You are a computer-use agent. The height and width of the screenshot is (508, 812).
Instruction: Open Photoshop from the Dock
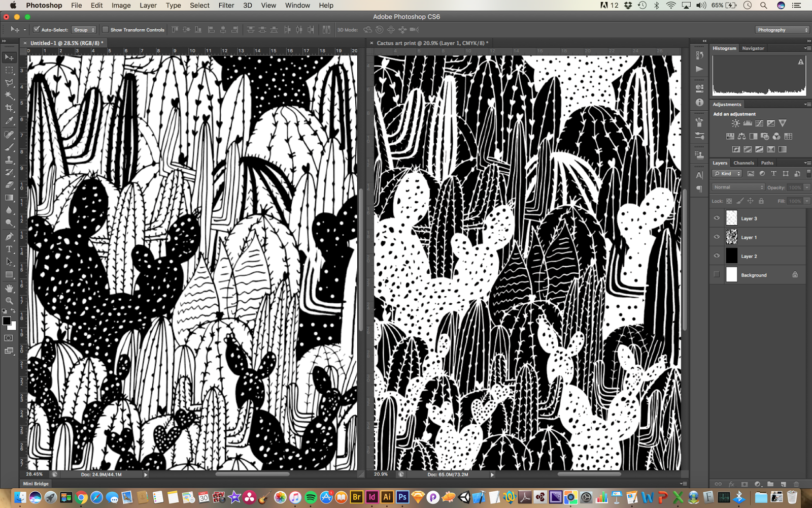pos(402,497)
